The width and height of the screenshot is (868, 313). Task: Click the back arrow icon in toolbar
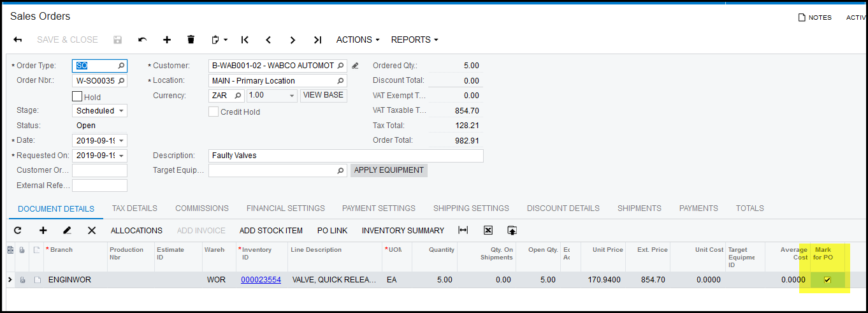click(18, 40)
